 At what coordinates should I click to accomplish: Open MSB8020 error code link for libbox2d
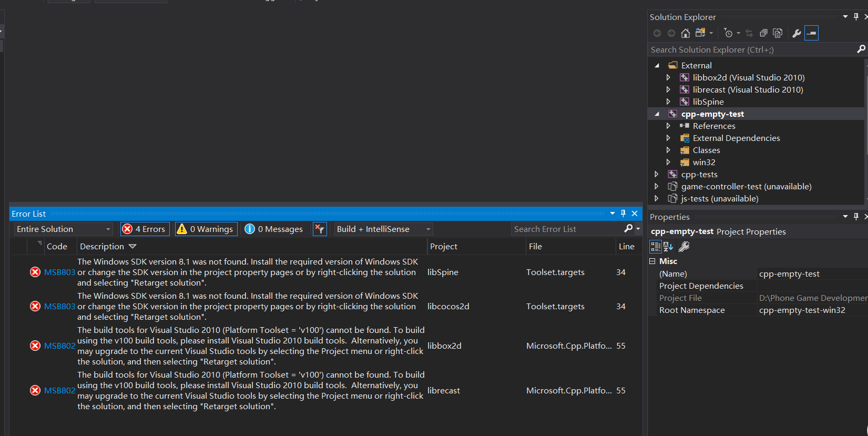(60, 346)
